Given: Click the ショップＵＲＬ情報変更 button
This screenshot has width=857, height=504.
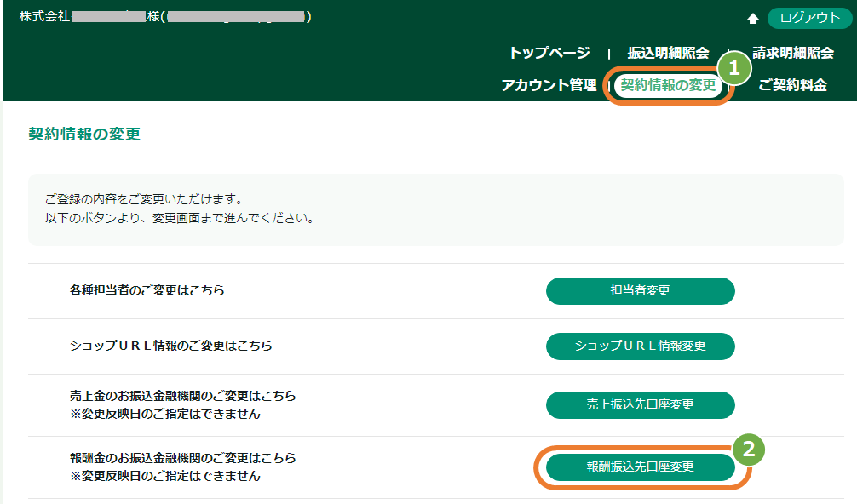Looking at the screenshot, I should coord(640,346).
